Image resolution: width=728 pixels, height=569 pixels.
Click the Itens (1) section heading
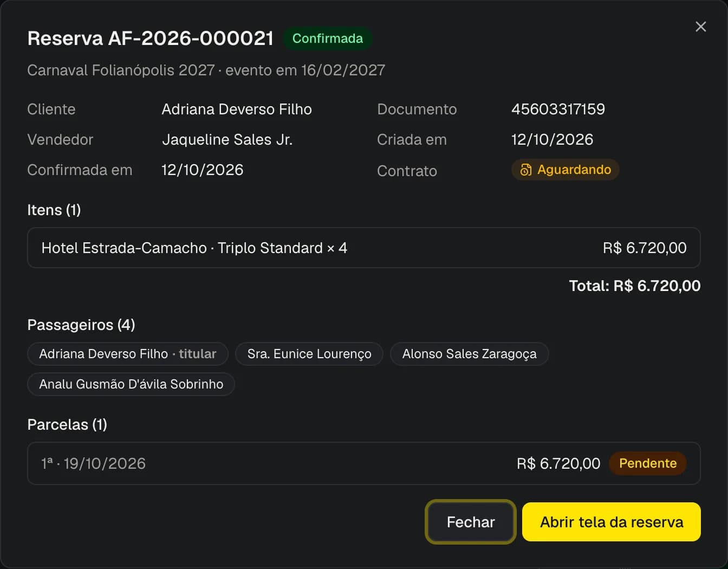[x=54, y=210]
